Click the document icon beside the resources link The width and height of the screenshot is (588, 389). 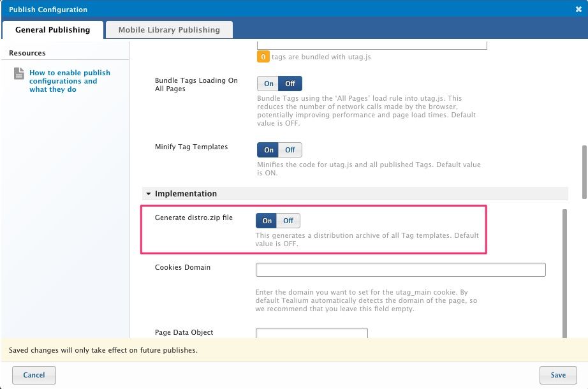(19, 74)
